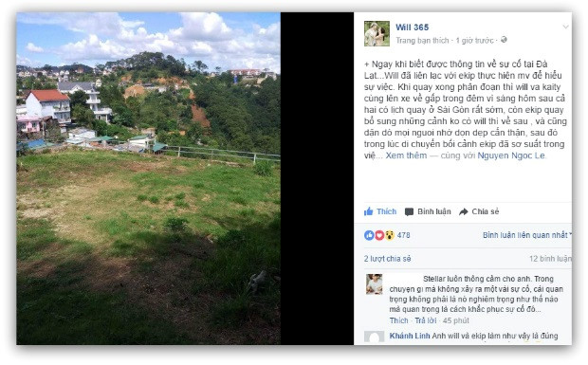Click the Bình luận comment icon
This screenshot has width=588, height=365.
point(409,211)
